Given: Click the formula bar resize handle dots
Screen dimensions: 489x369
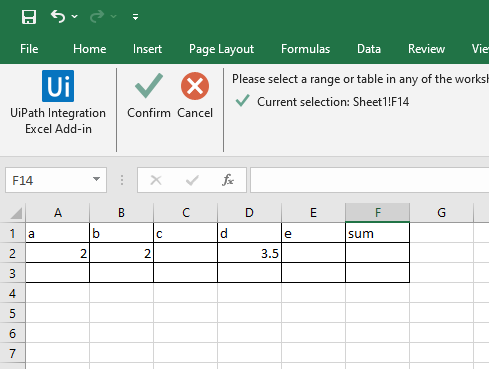Looking at the screenshot, I should pos(122,180).
